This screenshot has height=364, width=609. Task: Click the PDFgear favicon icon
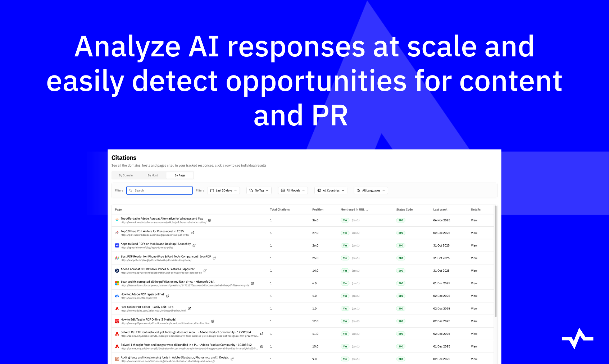[x=117, y=321]
